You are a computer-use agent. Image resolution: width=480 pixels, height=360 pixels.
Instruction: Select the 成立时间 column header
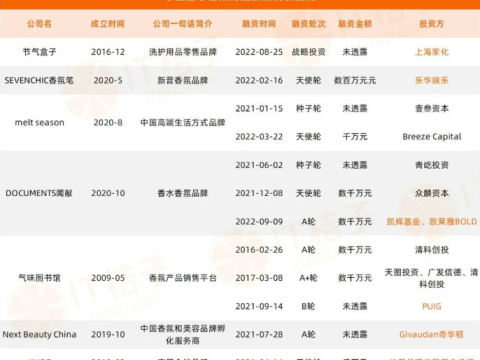[108, 24]
